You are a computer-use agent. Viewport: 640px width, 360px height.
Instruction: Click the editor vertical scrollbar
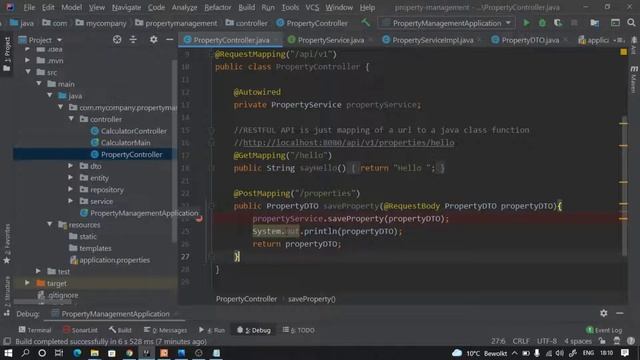pos(624,186)
